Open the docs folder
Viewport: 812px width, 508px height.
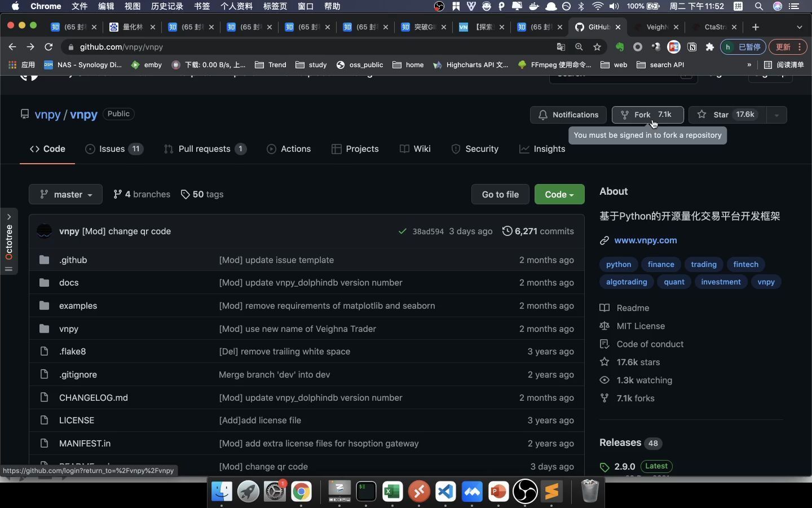pyautogui.click(x=69, y=283)
